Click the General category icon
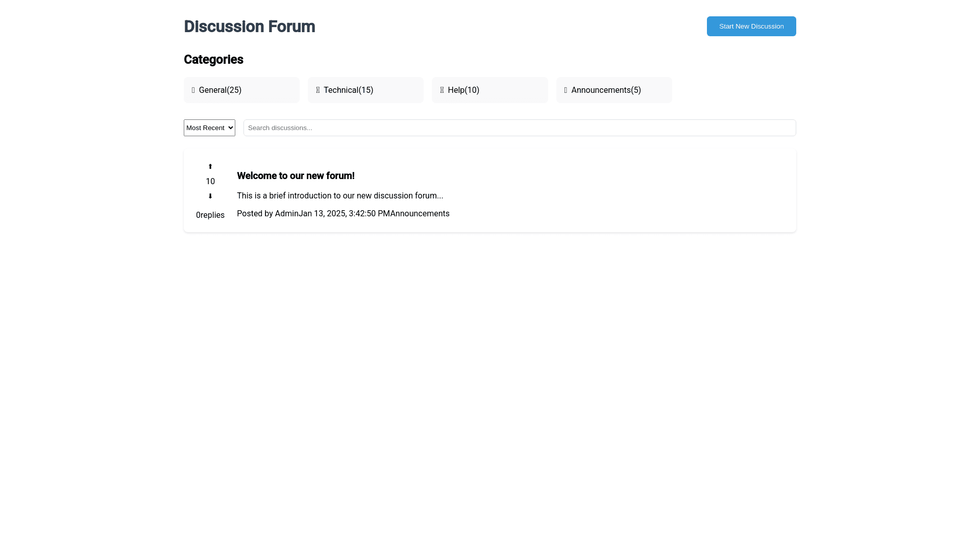 193,90
